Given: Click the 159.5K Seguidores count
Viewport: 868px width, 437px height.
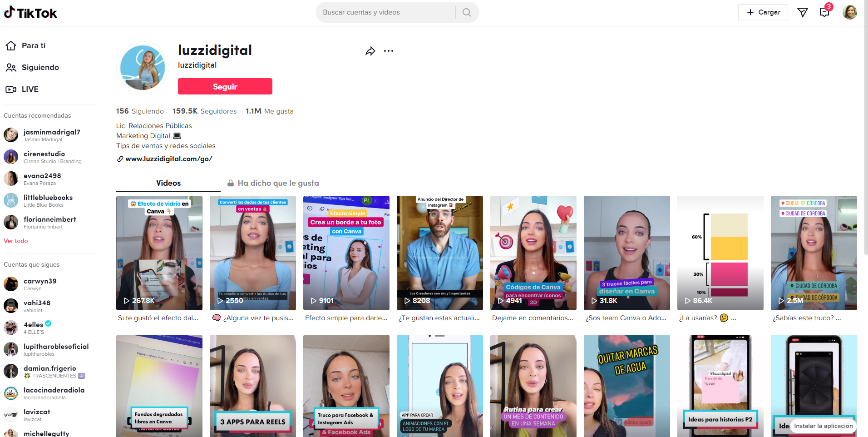Looking at the screenshot, I should click(x=205, y=111).
